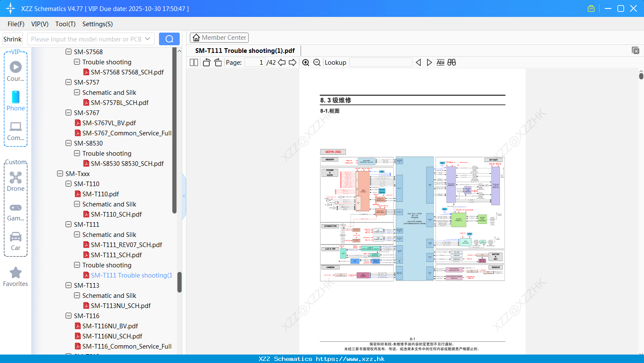
Task: Open the VIP store briefcase icon
Action: [x=591, y=8]
